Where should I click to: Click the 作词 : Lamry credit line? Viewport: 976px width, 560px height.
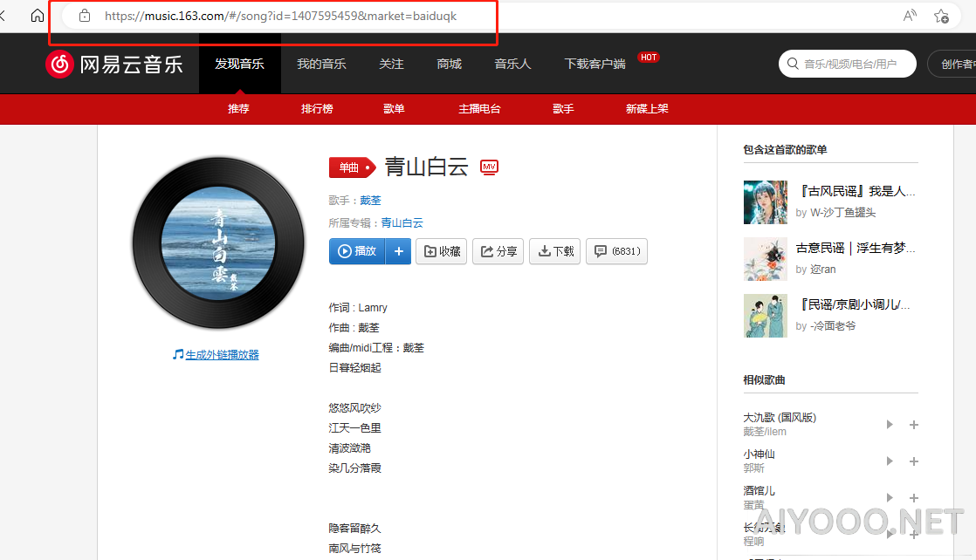(x=358, y=307)
